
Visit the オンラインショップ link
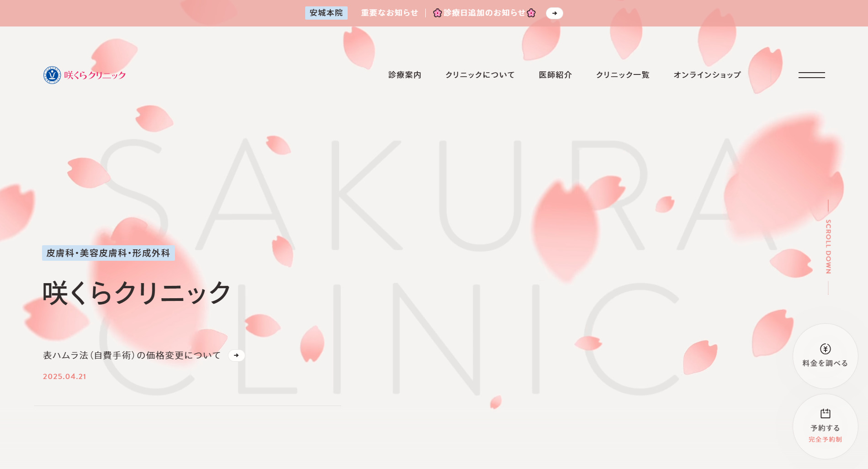coord(707,75)
